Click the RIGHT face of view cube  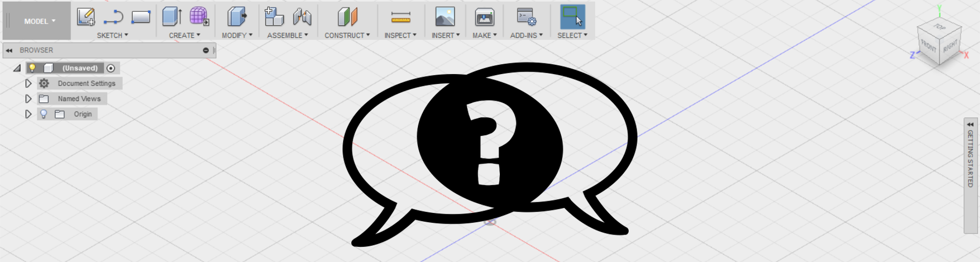click(950, 47)
